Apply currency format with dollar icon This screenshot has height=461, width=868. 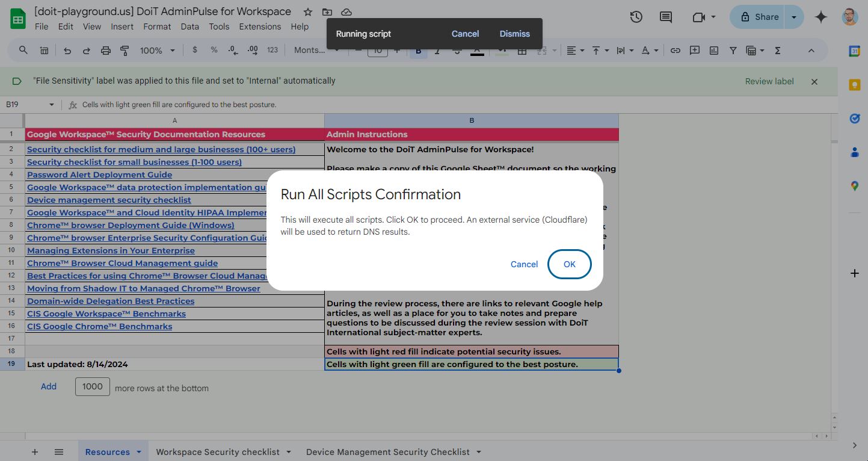[195, 50]
